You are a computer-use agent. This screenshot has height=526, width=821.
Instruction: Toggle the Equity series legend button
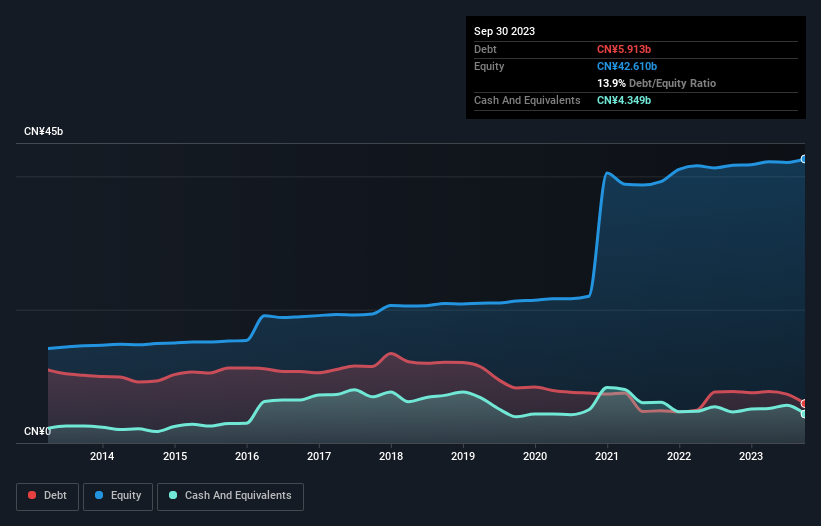pyautogui.click(x=118, y=496)
